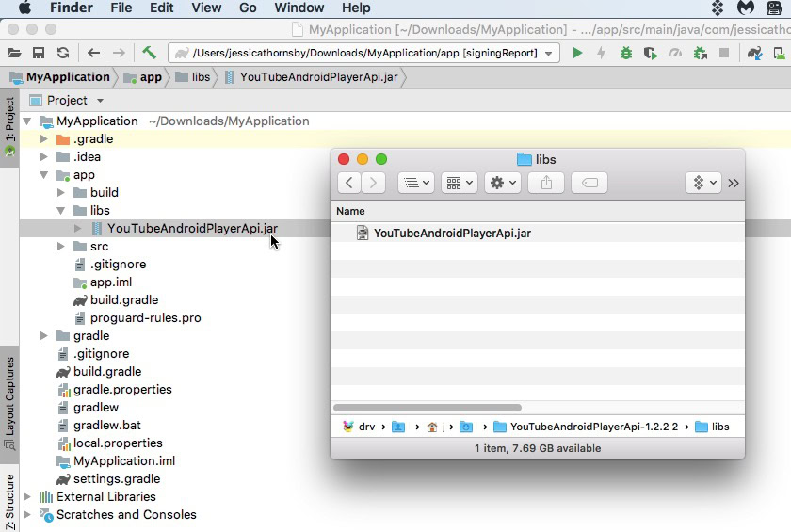Click the Back arrow in Android Studio toolbar
Viewport: 791px width, 532px height.
pyautogui.click(x=93, y=54)
